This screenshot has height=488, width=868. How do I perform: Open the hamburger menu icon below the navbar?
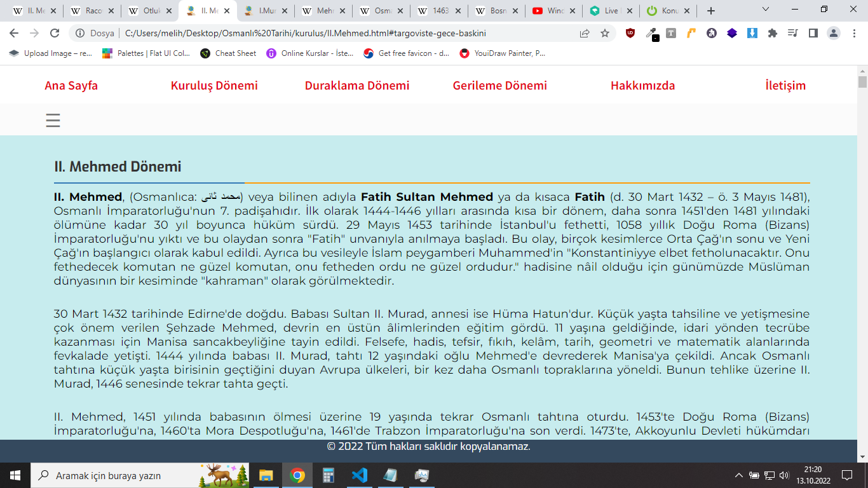pyautogui.click(x=53, y=120)
